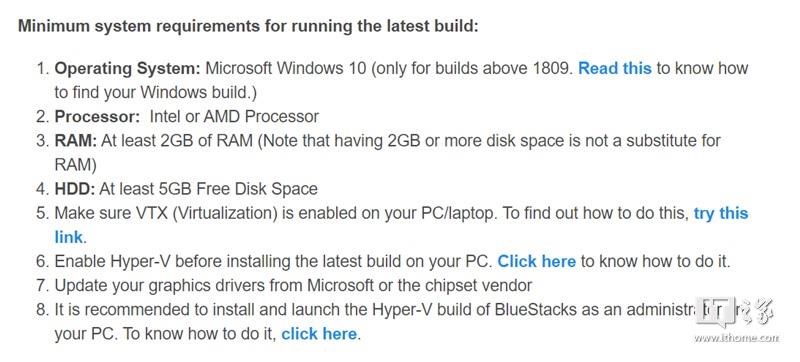Select the bold "HDD:" label
This screenshot has width=800, height=362.
74,189
